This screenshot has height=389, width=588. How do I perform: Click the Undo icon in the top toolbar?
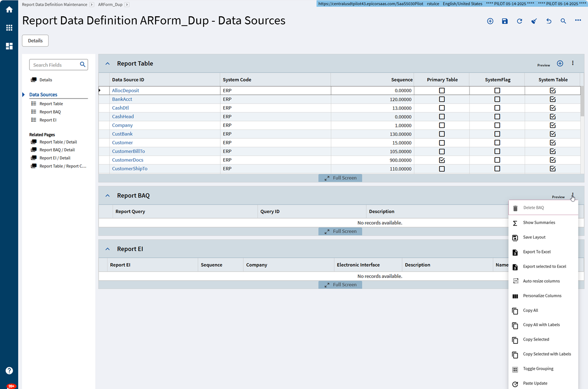click(549, 21)
